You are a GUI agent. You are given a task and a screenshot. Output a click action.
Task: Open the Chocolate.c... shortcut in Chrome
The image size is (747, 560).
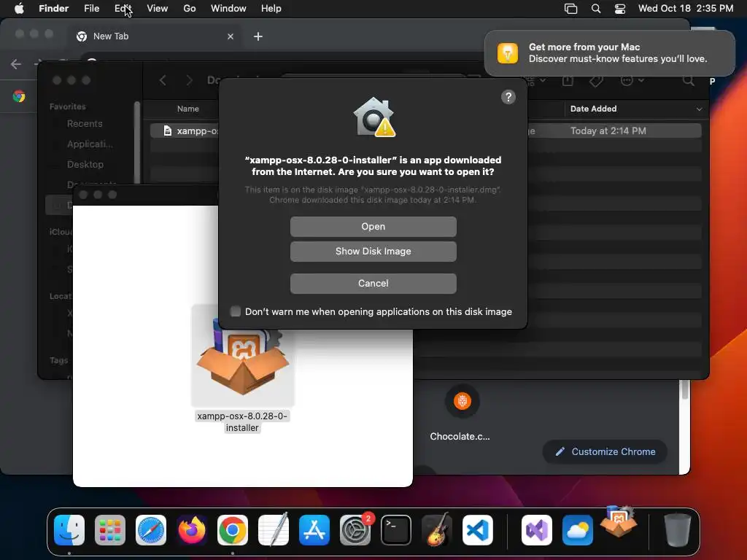click(x=462, y=413)
